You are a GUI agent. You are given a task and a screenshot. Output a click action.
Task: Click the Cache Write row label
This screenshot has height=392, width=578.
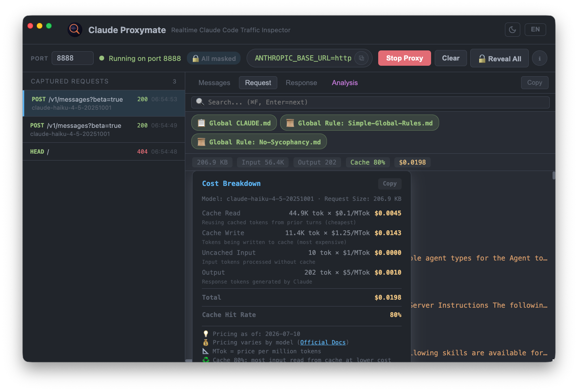(223, 233)
